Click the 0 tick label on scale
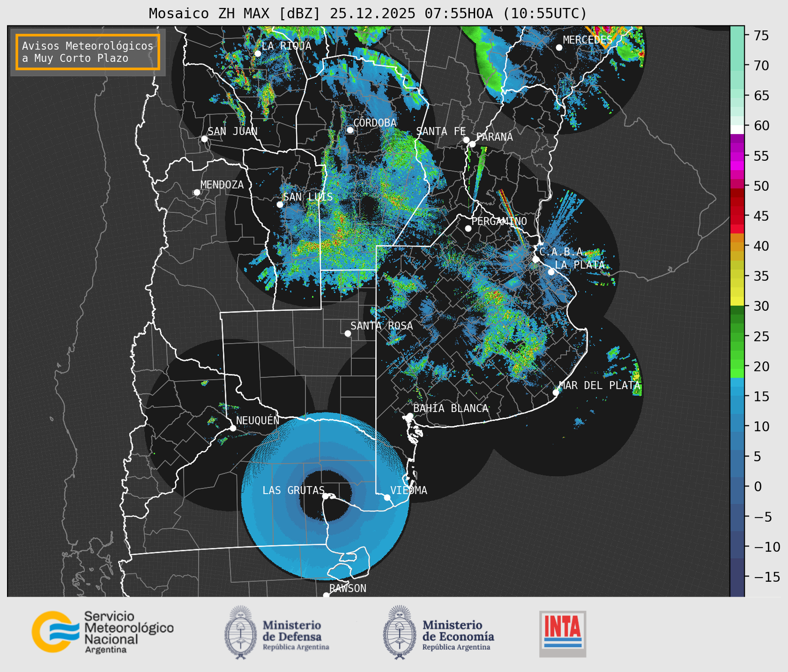The width and height of the screenshot is (788, 672). 758,486
